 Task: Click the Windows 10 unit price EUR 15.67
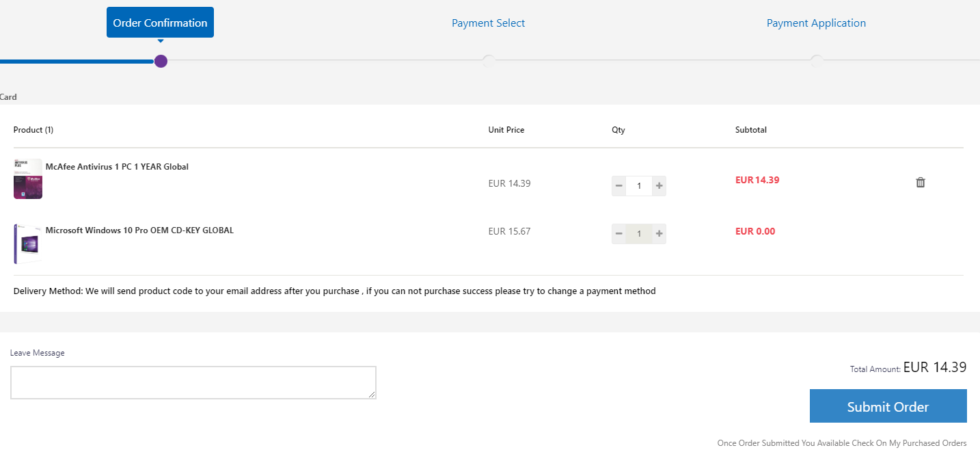pos(509,231)
